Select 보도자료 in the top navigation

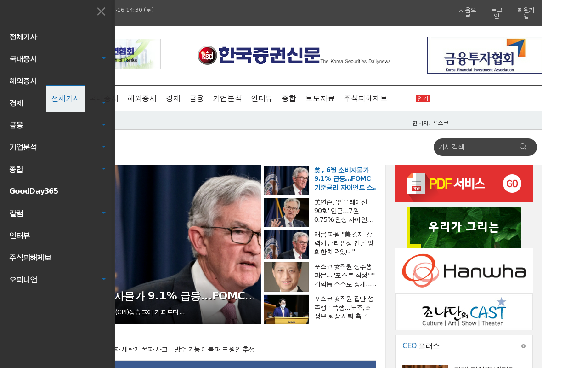tap(320, 98)
